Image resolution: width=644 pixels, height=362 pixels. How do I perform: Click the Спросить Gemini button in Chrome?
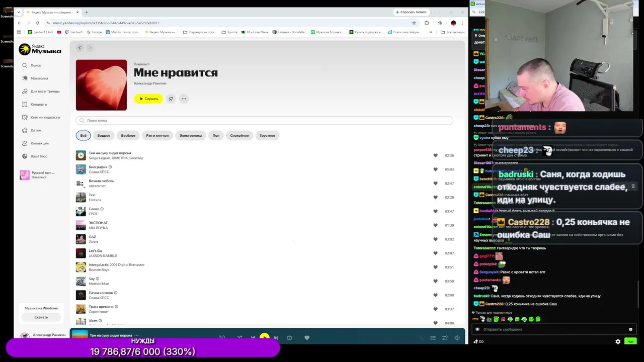tap(411, 12)
